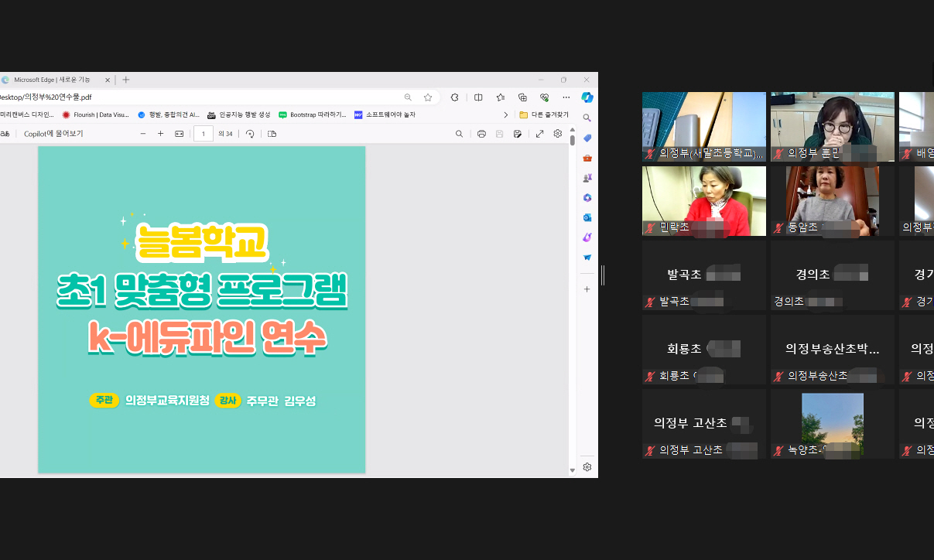Zoom out in the PDF toolbar
Screen dimensions: 934x560
point(143,134)
